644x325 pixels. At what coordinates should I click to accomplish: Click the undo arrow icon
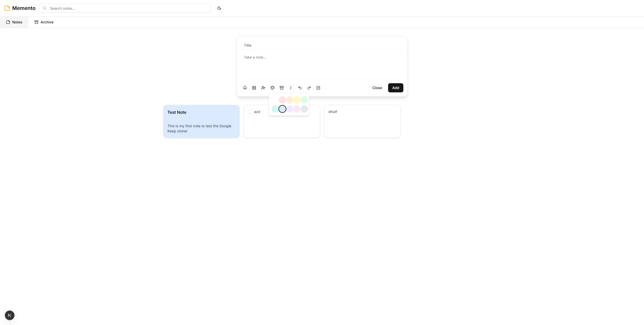300,88
